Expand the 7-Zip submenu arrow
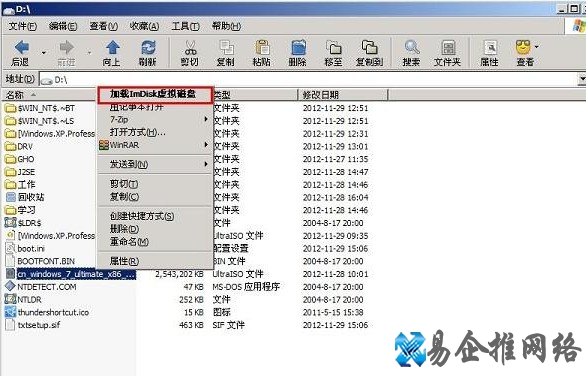The width and height of the screenshot is (586, 376). pos(206,119)
